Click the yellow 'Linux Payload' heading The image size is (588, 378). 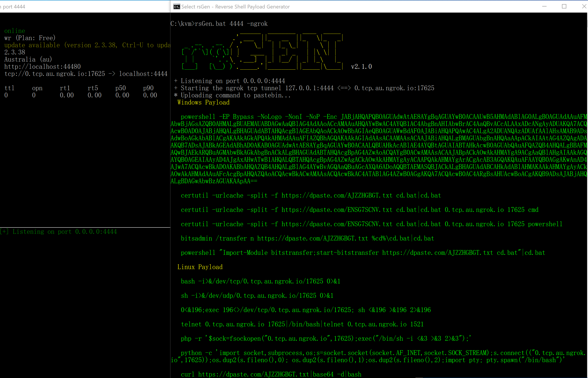pyautogui.click(x=200, y=267)
